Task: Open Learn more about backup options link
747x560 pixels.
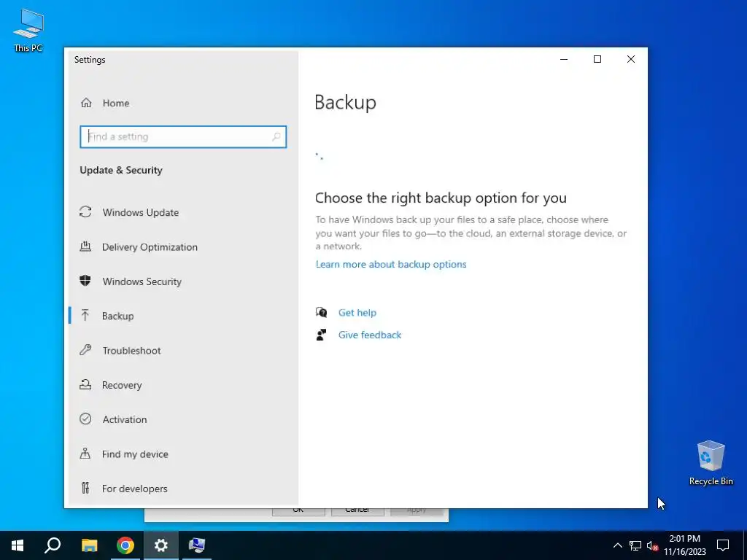Action: 391,264
